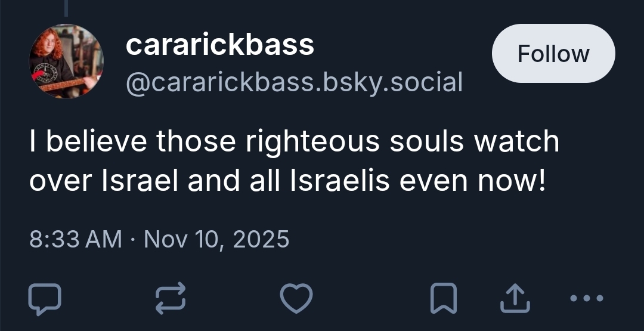644x331 pixels.
Task: Like the post with the heart icon
Action: (x=296, y=298)
